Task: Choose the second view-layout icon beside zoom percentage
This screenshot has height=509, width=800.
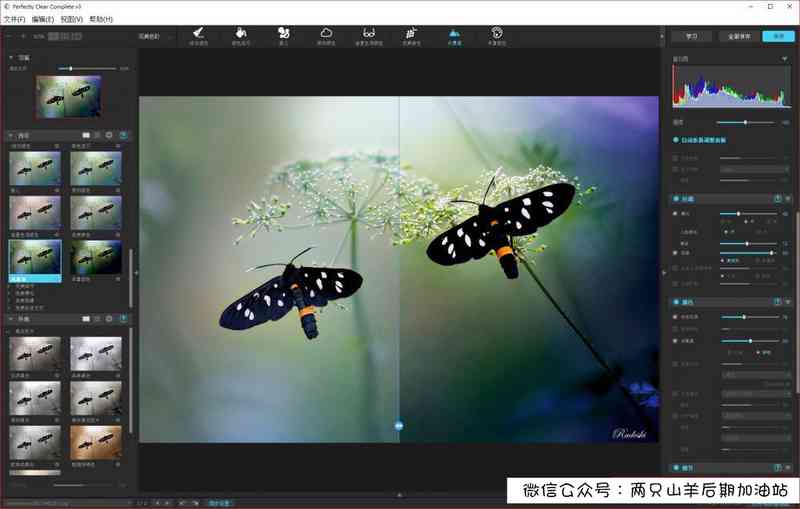Action: tap(65, 36)
